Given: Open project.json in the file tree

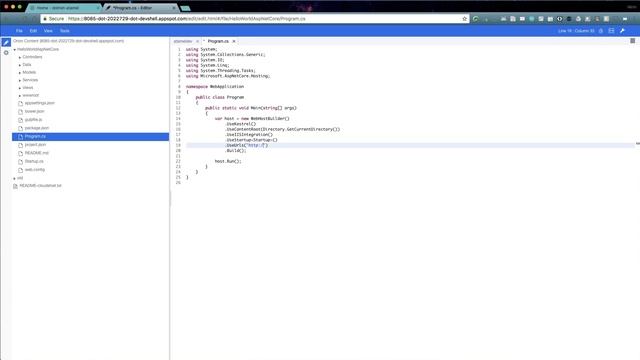Looking at the screenshot, I should point(35,145).
